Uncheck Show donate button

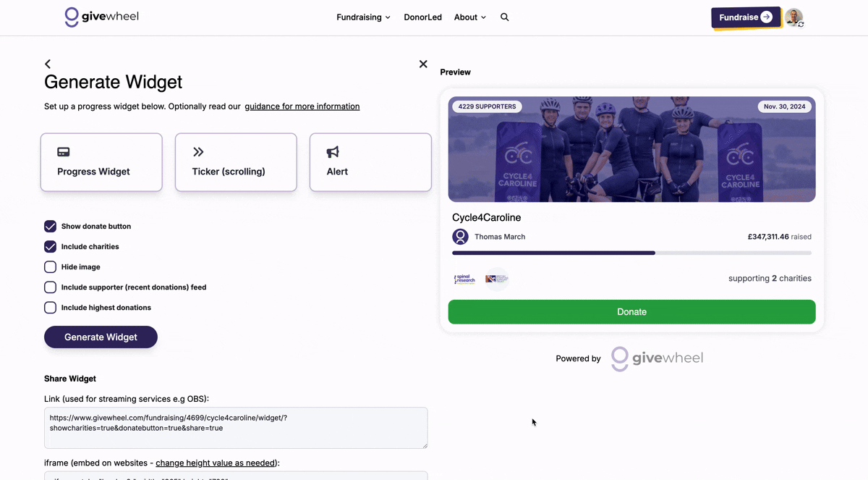tap(51, 227)
